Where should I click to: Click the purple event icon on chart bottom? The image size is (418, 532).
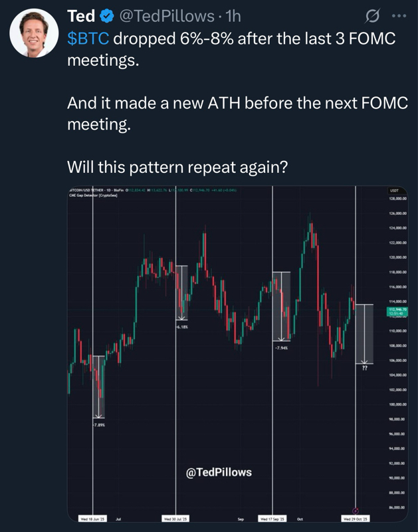(356, 510)
